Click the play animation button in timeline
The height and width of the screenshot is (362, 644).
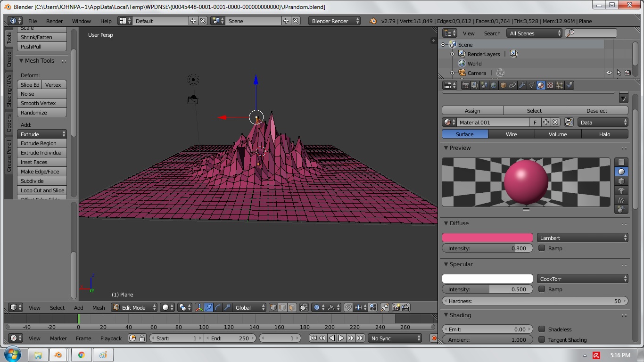[341, 338]
